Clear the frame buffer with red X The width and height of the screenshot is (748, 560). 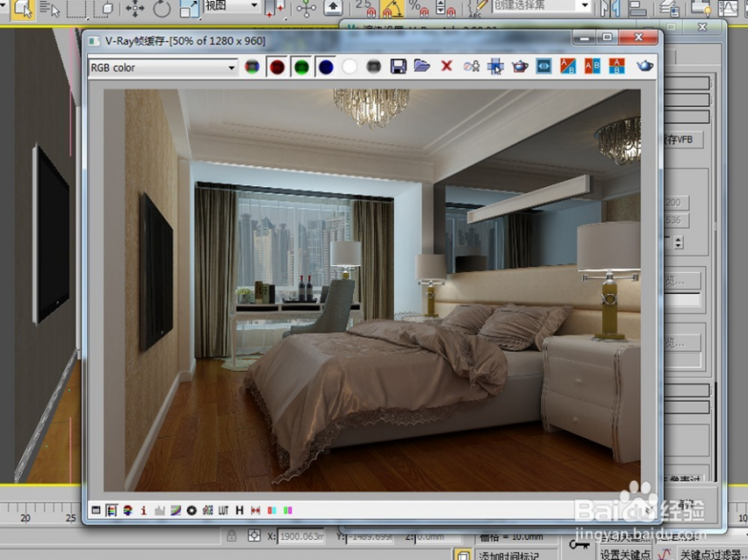446,66
